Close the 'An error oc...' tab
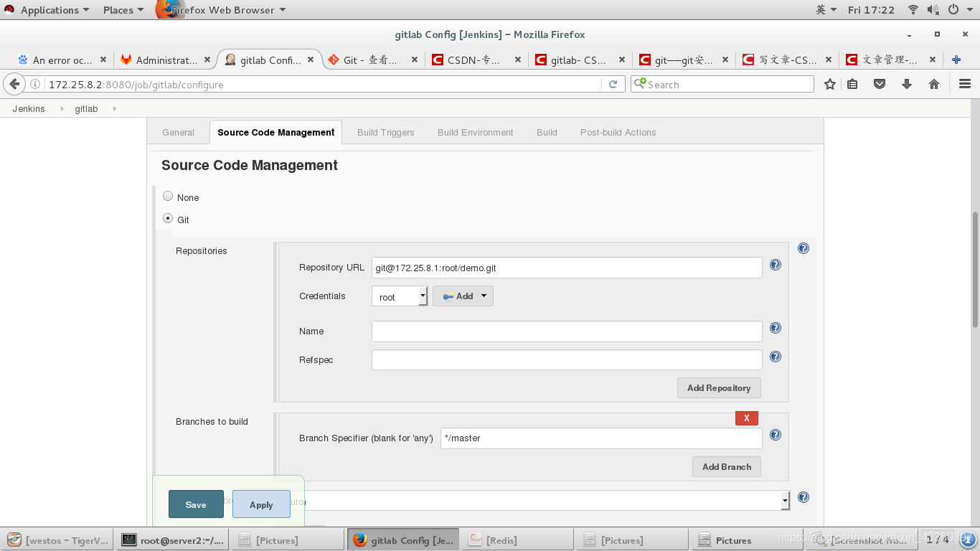Image resolution: width=980 pixels, height=551 pixels. pos(103,60)
